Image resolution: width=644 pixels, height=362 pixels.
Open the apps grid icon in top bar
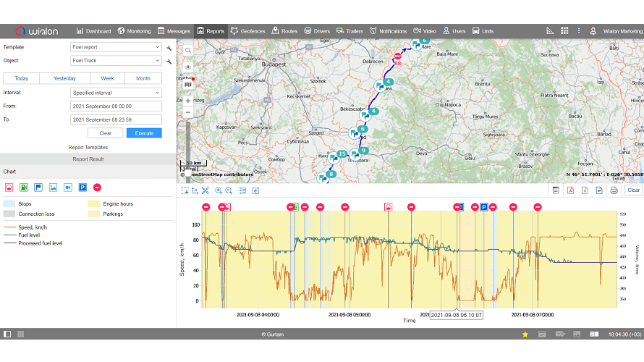564,31
